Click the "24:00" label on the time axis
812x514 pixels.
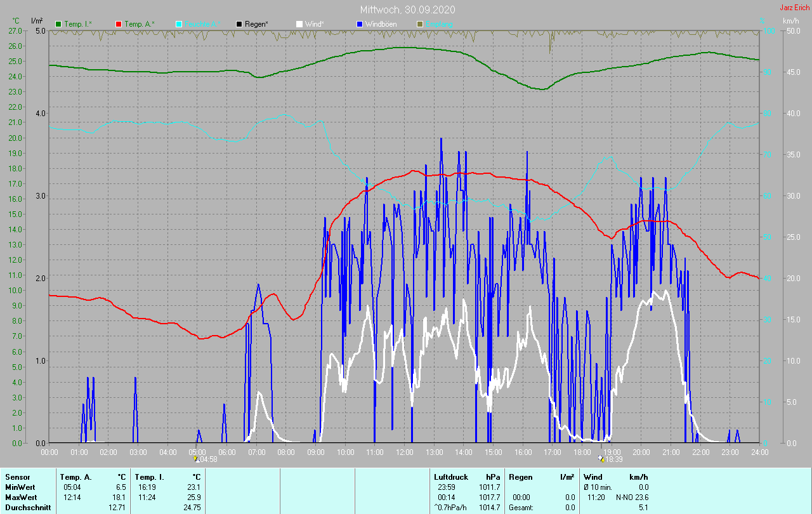click(759, 452)
